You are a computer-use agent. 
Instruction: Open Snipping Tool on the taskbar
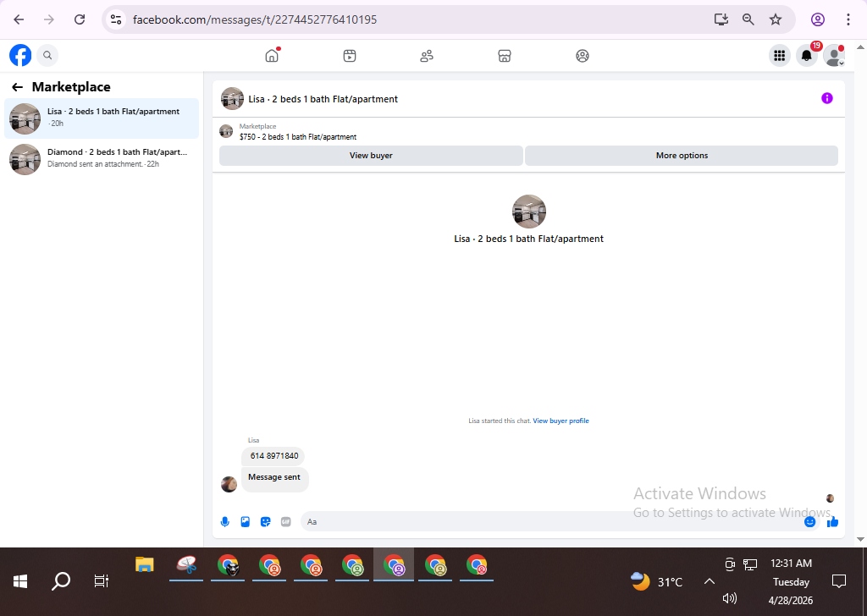(186, 564)
